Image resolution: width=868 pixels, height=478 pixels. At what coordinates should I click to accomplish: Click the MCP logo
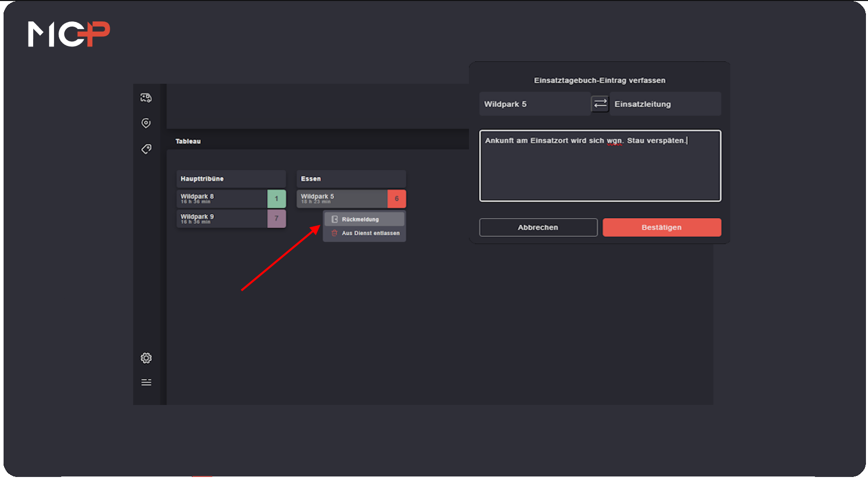[69, 34]
